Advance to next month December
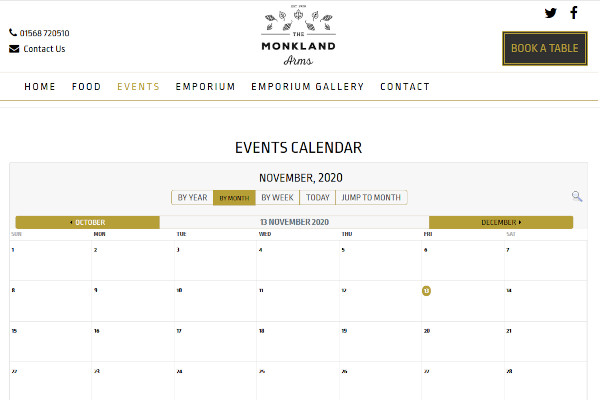 pos(501,222)
